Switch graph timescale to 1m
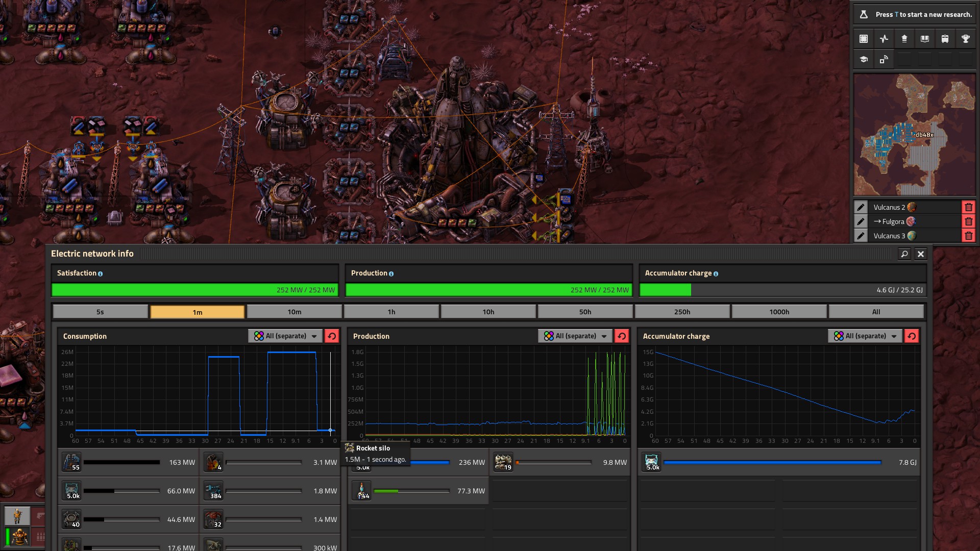 [x=197, y=312]
